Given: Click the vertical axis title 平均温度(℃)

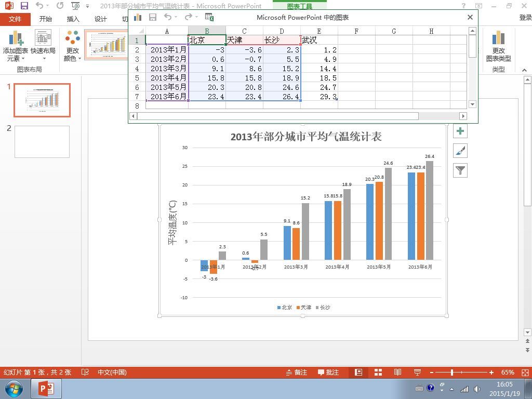Looking at the screenshot, I should point(172,222).
